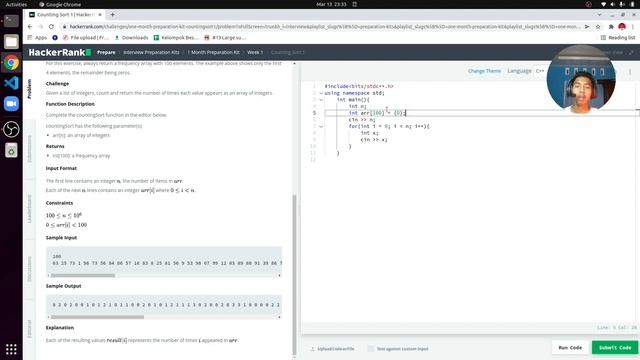Click the problem panel vertical scrollbar
The width and height of the screenshot is (640, 360).
(294, 274)
